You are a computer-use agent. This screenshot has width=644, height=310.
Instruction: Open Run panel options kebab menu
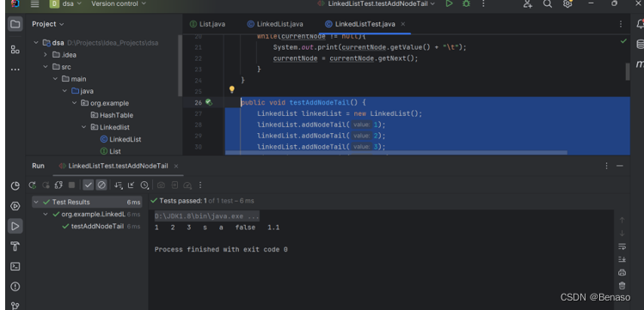tap(607, 166)
